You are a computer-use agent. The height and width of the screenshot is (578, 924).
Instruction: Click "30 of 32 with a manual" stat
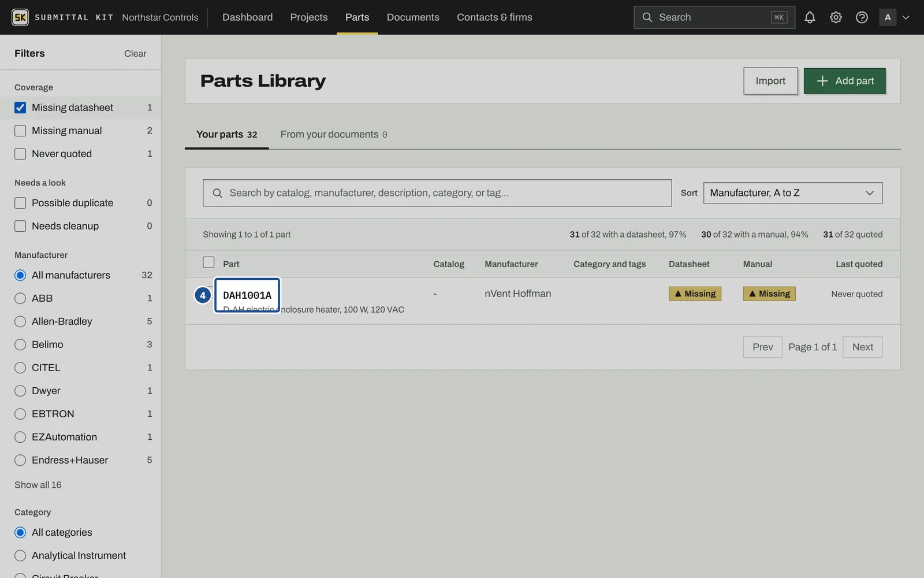pos(755,235)
